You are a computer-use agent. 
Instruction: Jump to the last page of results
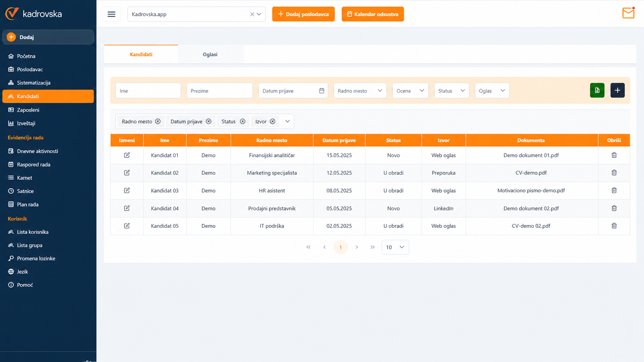[x=372, y=247]
